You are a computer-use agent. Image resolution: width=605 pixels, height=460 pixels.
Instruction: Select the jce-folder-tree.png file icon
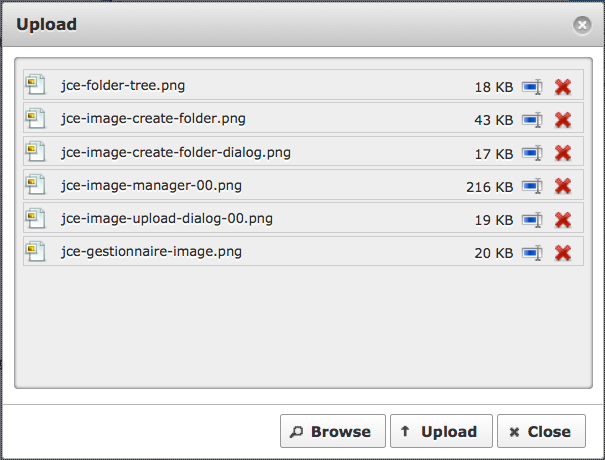[x=35, y=85]
